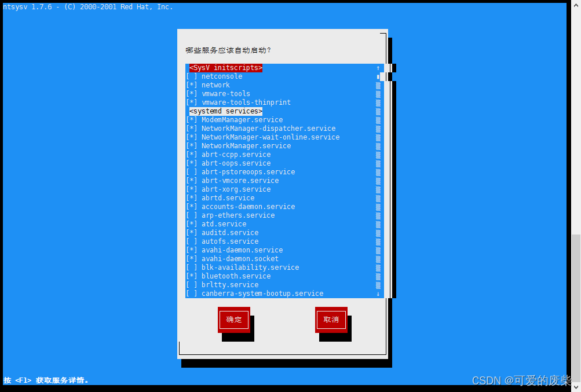This screenshot has width=581, height=392.
Task: Select the SysV initscripts header row
Action: tap(226, 68)
